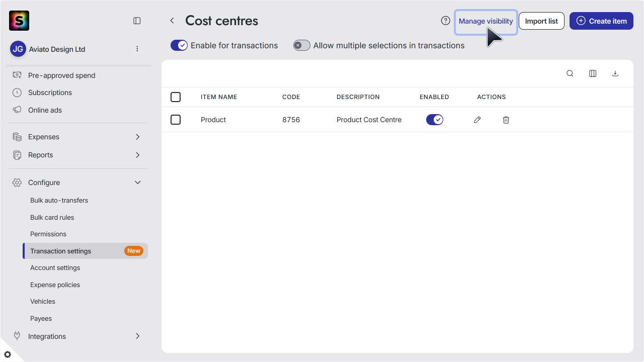Image resolution: width=644 pixels, height=362 pixels.
Task: Open the Aviato Design Ltd options menu
Action: coord(137,49)
